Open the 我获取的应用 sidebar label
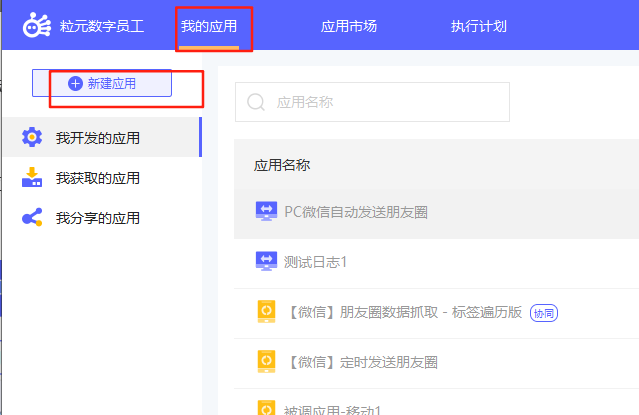This screenshot has width=639, height=415. [98, 178]
